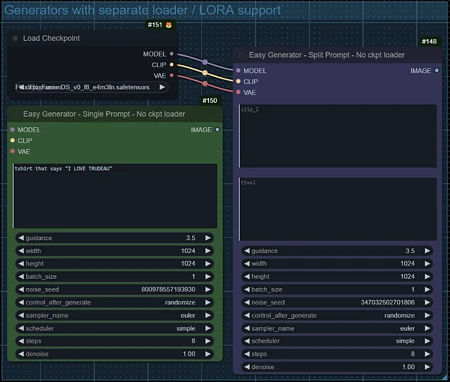Decrease noise_seed in Split Prompt node
The image size is (450, 382).
[x=247, y=302]
